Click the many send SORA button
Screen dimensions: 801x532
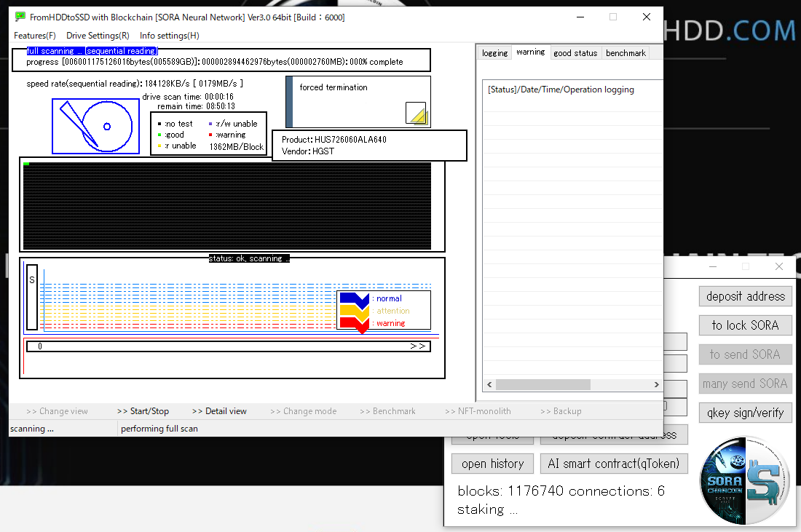click(746, 384)
